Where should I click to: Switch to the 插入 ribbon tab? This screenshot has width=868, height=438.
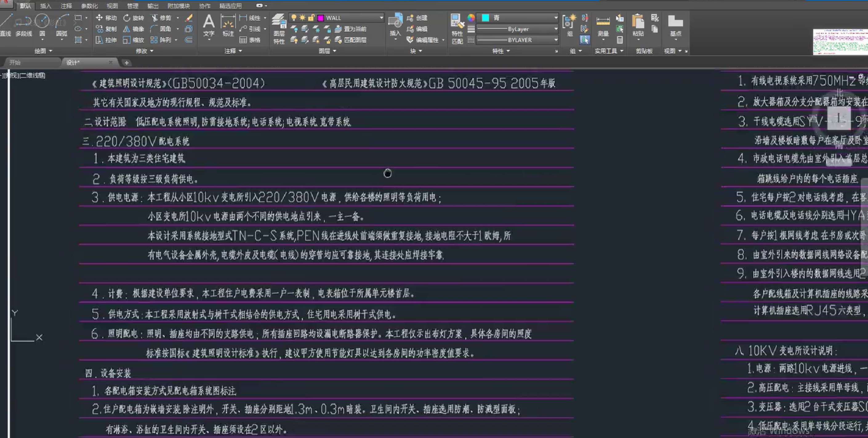click(x=46, y=6)
